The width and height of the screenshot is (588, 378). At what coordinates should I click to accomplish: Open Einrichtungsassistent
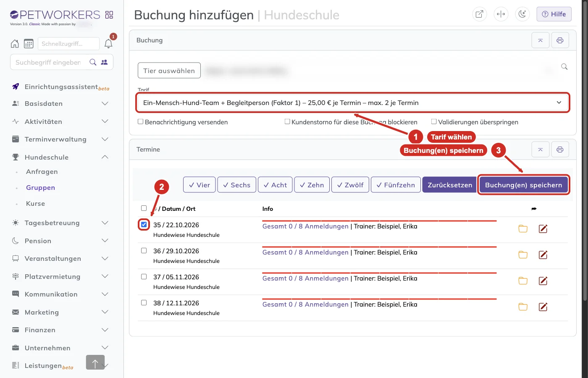coord(61,87)
